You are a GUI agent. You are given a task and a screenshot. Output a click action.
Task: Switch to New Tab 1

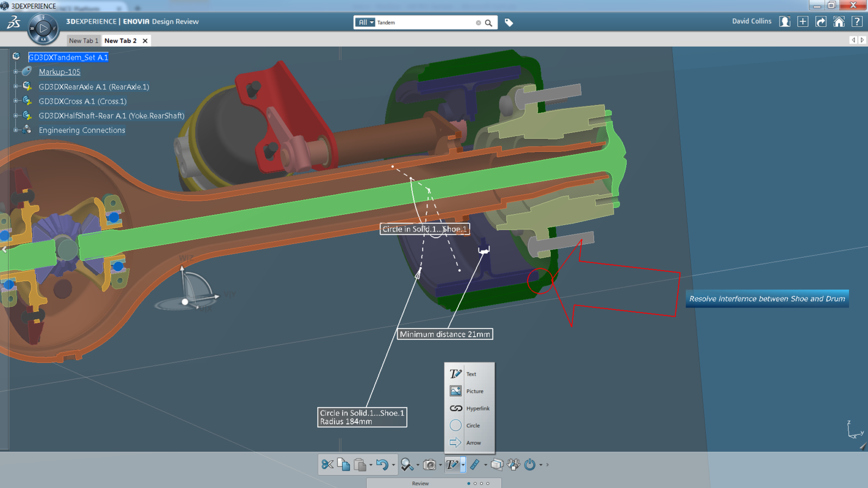tap(84, 41)
